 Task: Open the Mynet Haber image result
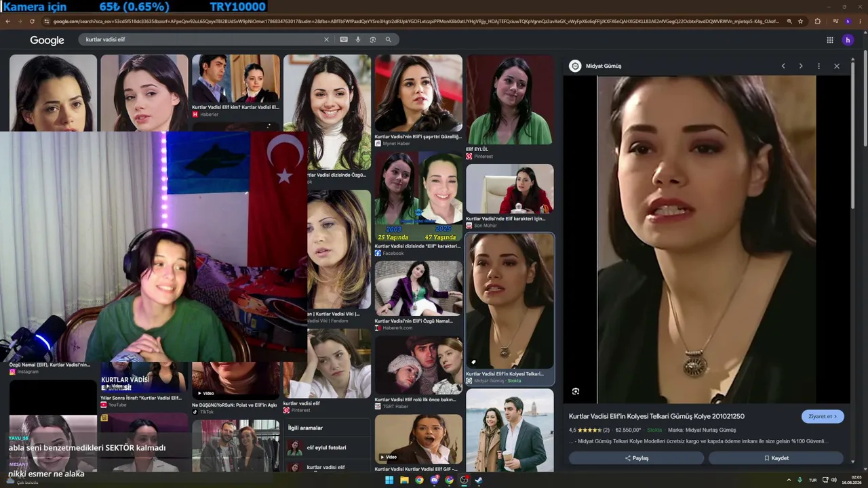pos(418,100)
